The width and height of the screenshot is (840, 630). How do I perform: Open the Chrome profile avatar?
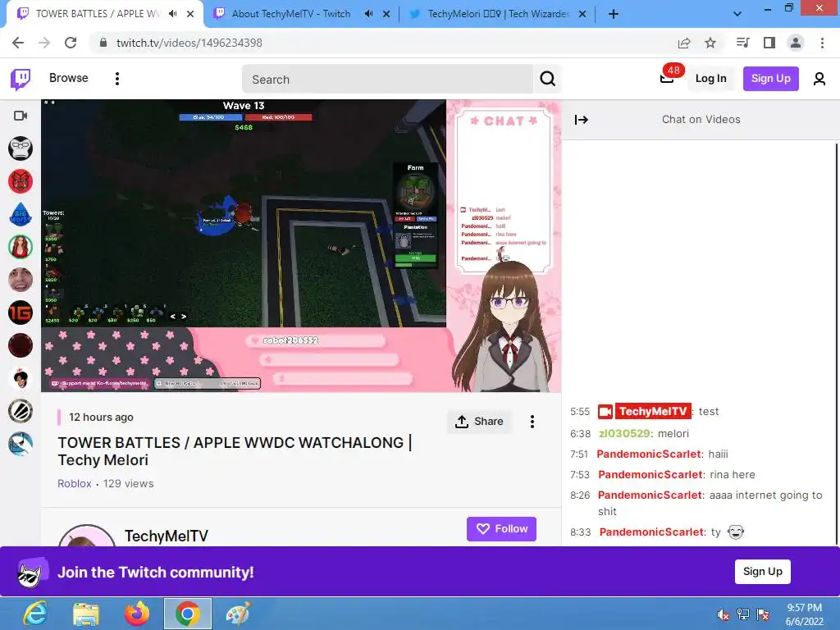pos(796,43)
